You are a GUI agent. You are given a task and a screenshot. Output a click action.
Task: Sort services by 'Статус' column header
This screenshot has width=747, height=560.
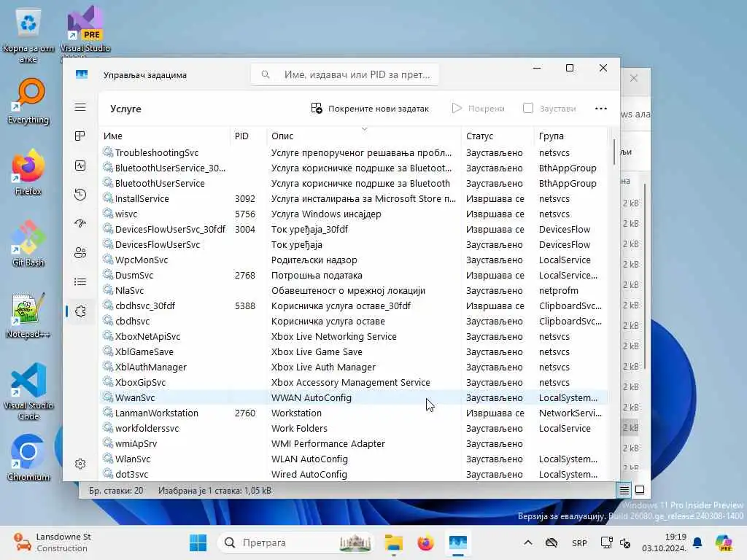[x=498, y=136]
